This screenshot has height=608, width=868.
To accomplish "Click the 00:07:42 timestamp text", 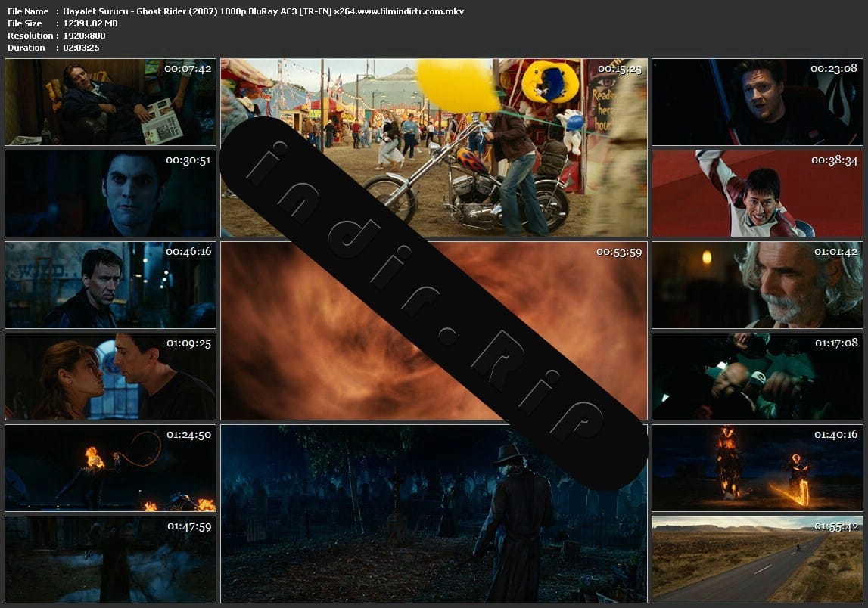I will pos(188,69).
